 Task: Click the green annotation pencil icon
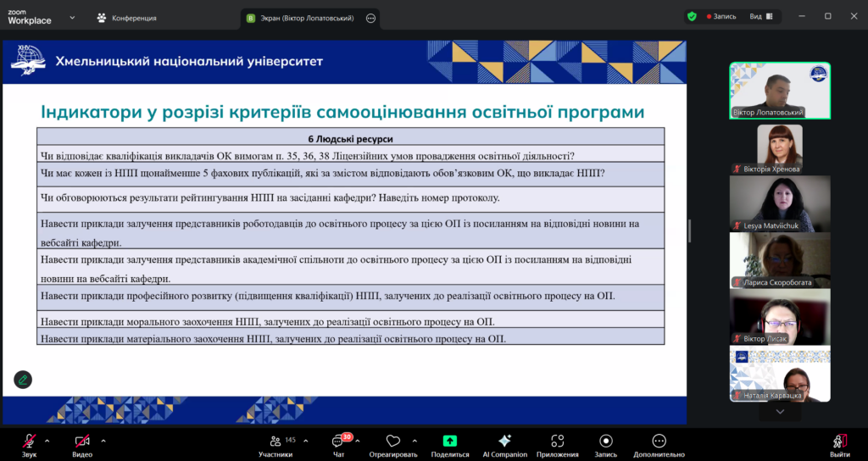[x=23, y=380]
